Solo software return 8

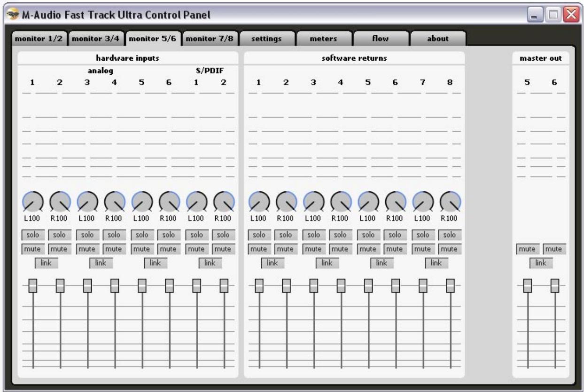coord(450,235)
